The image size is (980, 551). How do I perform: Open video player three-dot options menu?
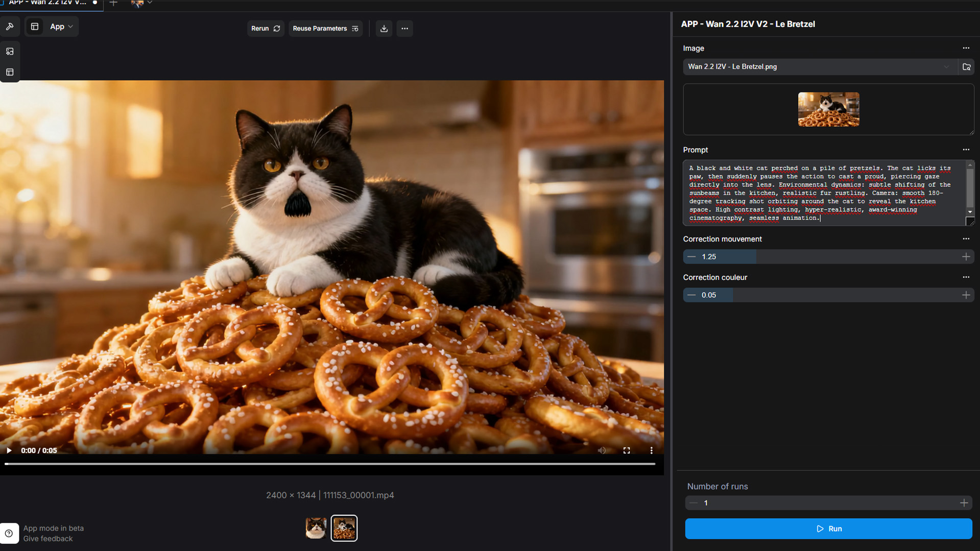651,450
